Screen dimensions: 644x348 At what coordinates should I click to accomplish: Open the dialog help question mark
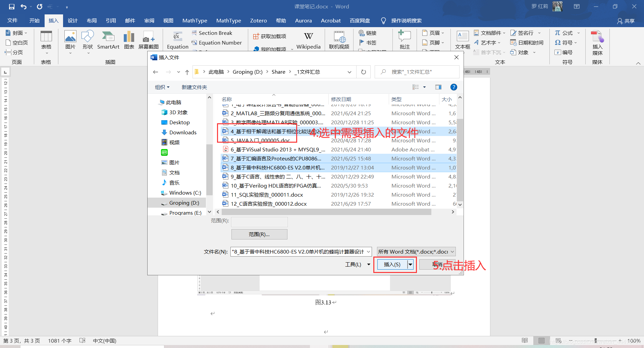[454, 87]
